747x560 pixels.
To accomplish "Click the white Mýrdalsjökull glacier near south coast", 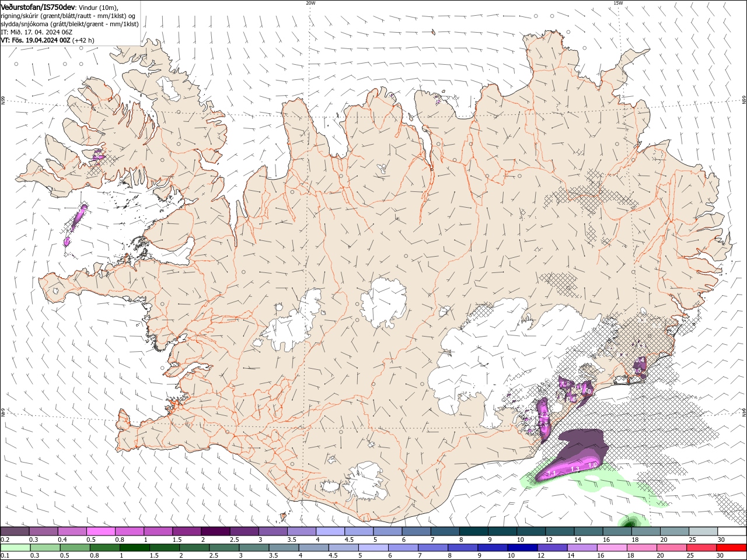I will (x=366, y=481).
